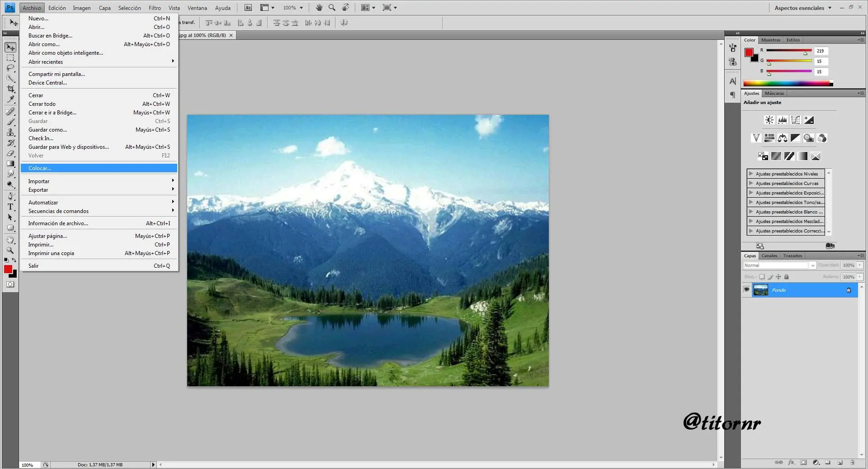
Task: Select the History Brush tool
Action: (10, 142)
